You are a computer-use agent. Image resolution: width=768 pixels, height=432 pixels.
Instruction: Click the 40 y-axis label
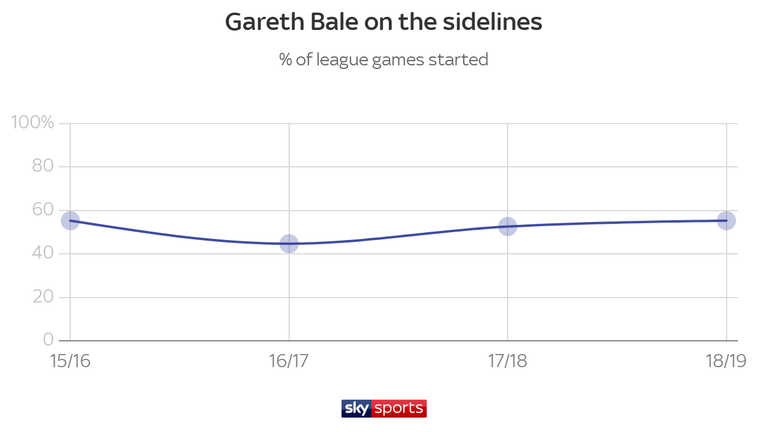point(43,253)
